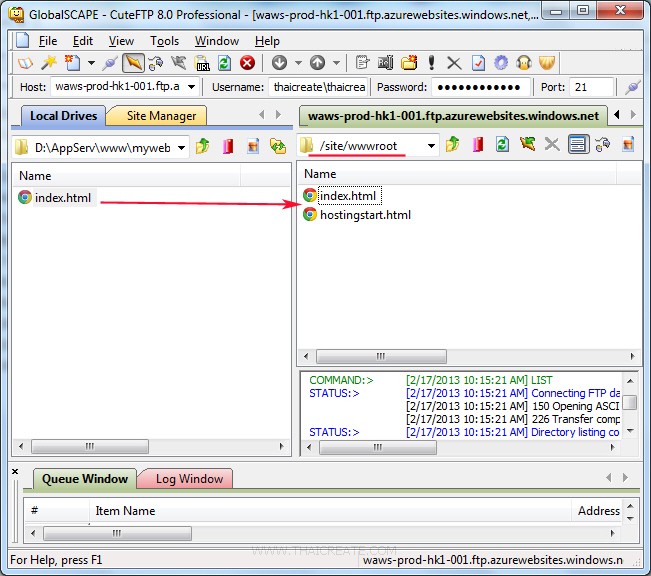This screenshot has width=651, height=576.
Task: Open the File menu
Action: click(48, 41)
